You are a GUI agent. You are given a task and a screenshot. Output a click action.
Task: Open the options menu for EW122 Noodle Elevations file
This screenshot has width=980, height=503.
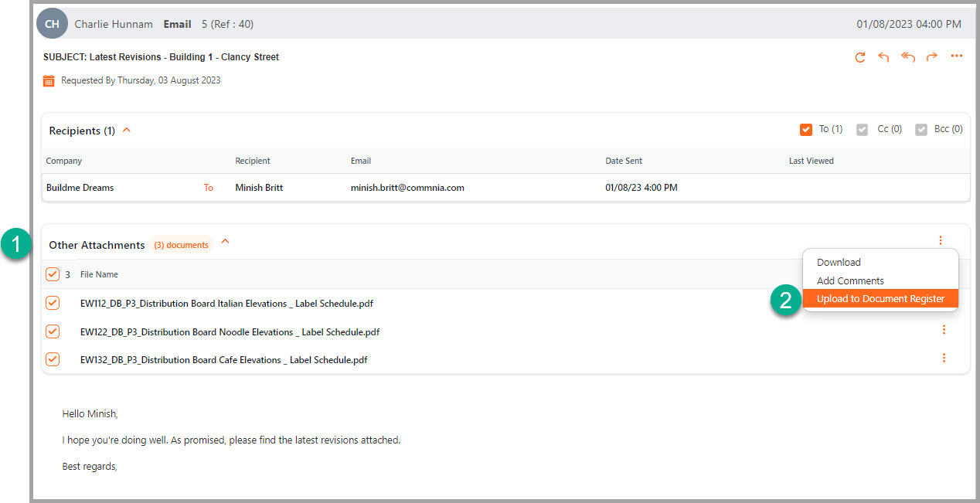(x=944, y=330)
